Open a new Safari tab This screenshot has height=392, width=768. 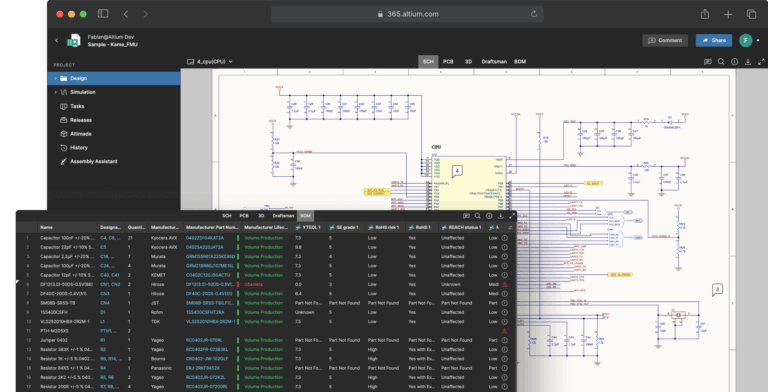[728, 14]
